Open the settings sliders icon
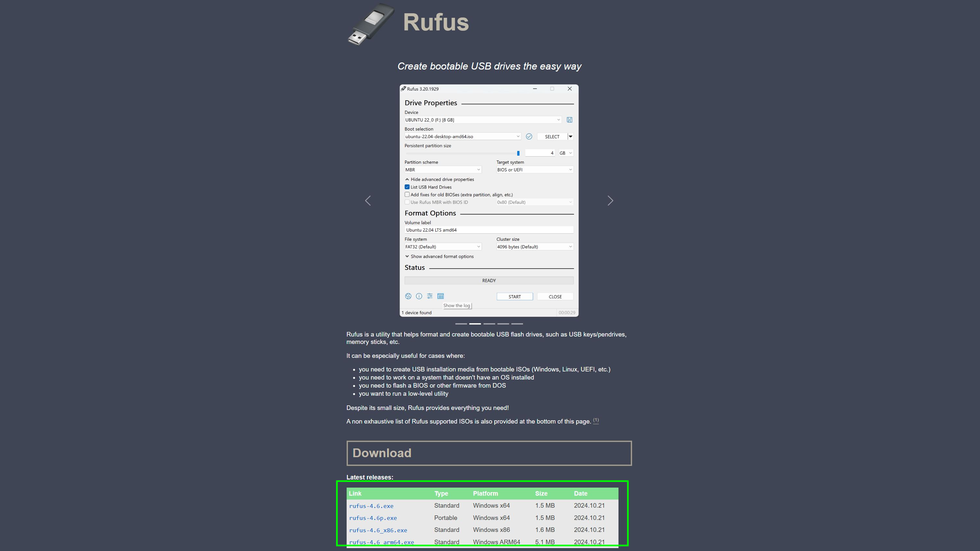 tap(429, 296)
